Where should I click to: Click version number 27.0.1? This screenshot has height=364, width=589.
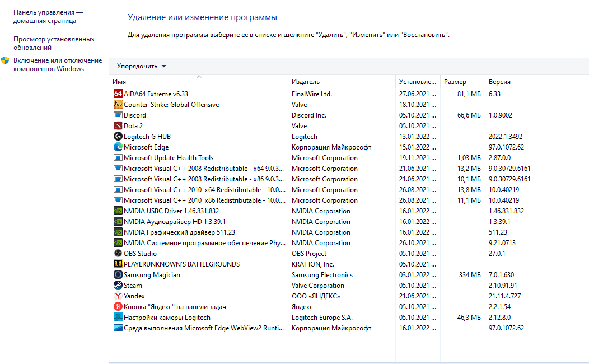pyautogui.click(x=497, y=254)
